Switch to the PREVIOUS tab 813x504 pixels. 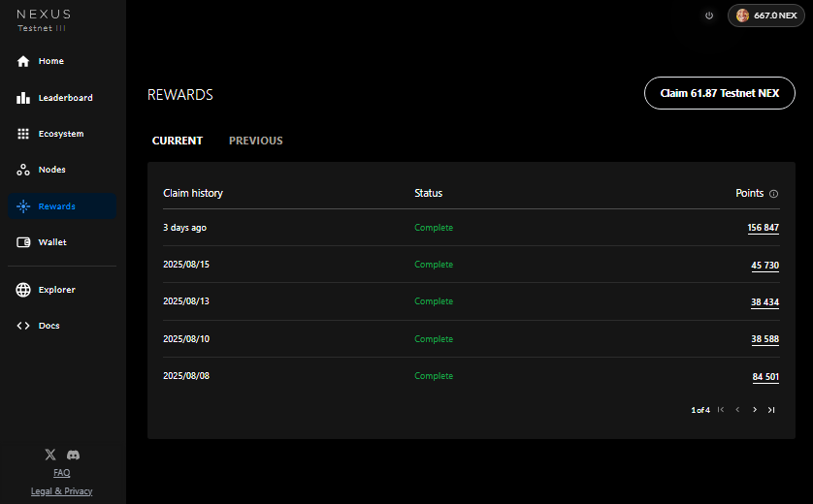pyautogui.click(x=255, y=141)
